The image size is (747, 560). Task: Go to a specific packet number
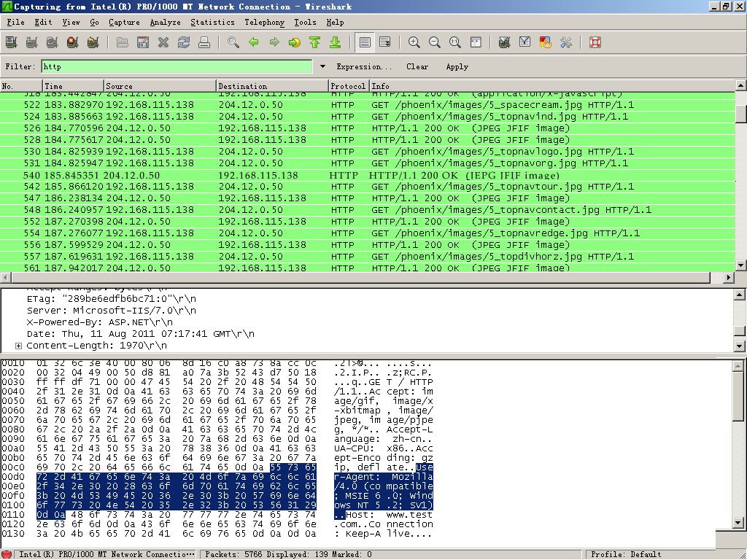pyautogui.click(x=295, y=42)
